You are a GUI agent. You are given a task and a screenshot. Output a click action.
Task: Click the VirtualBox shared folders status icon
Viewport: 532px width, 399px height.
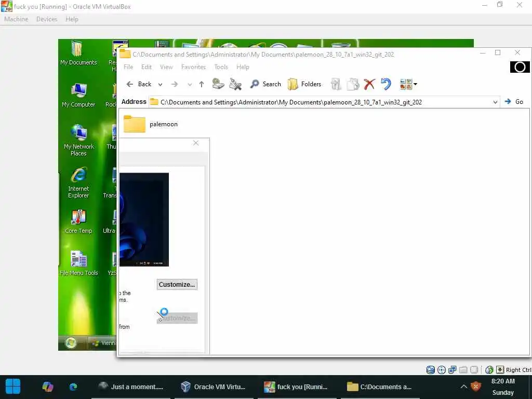point(463,370)
